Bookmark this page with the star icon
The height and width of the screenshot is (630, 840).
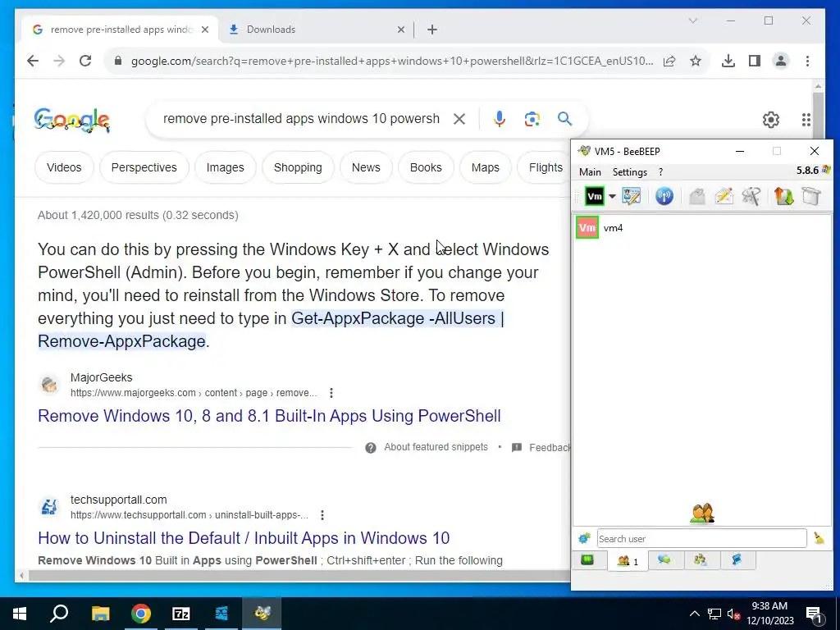(696, 61)
